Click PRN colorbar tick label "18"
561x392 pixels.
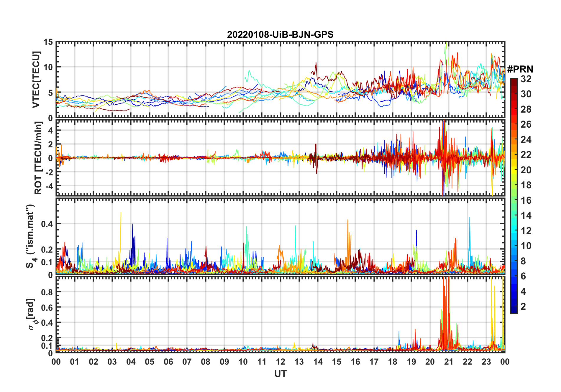pos(526,185)
